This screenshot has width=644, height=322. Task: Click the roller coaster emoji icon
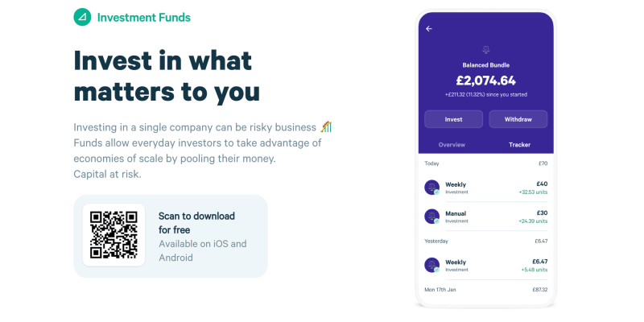[x=326, y=127]
